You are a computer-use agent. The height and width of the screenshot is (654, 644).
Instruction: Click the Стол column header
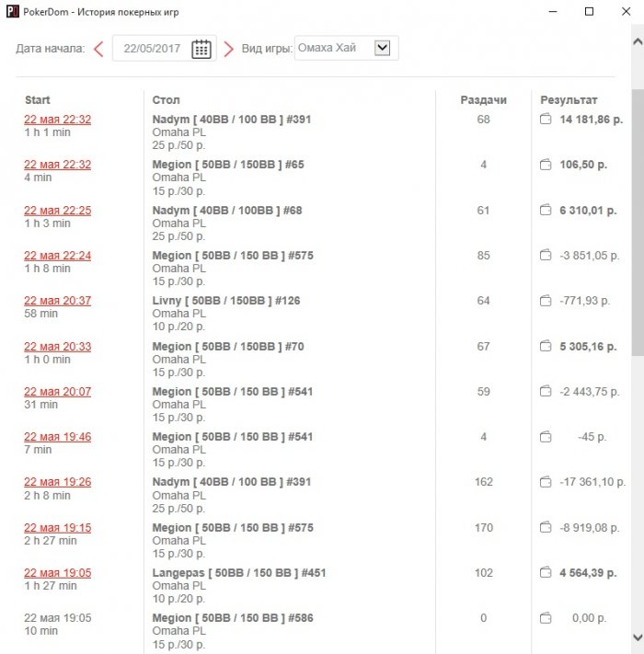click(166, 100)
